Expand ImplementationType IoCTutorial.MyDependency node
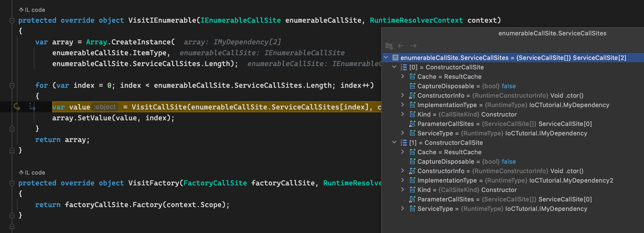Viewport: 644px width, 233px height. coord(402,105)
